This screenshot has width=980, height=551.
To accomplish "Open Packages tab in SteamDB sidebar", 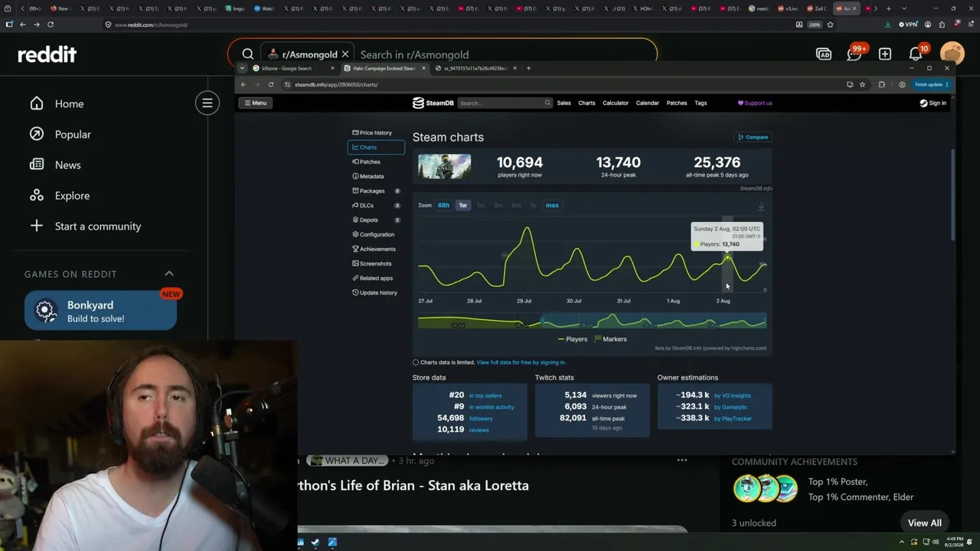I will point(376,191).
